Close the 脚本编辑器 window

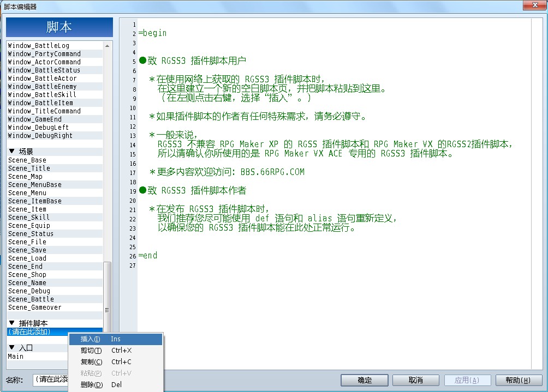click(x=535, y=5)
